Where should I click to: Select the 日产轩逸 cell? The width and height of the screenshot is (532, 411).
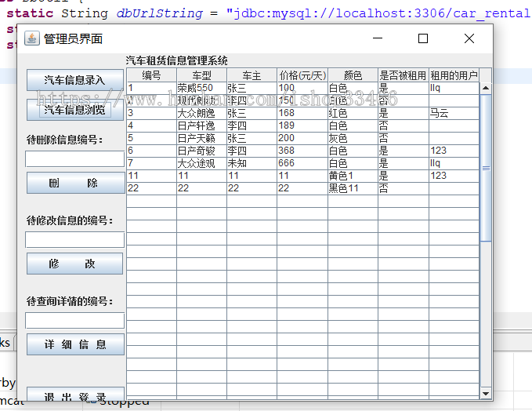tap(201, 125)
